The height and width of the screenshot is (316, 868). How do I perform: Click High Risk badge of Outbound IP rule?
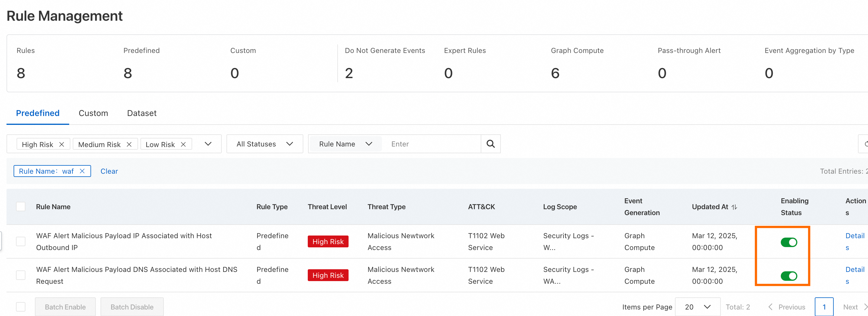pos(328,241)
